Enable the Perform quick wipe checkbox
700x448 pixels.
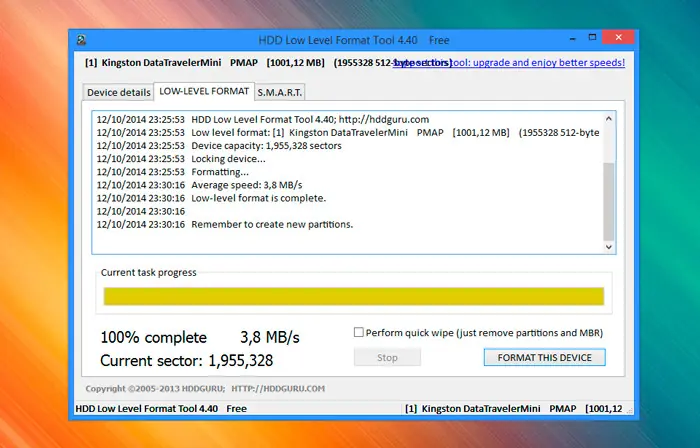[x=358, y=332]
